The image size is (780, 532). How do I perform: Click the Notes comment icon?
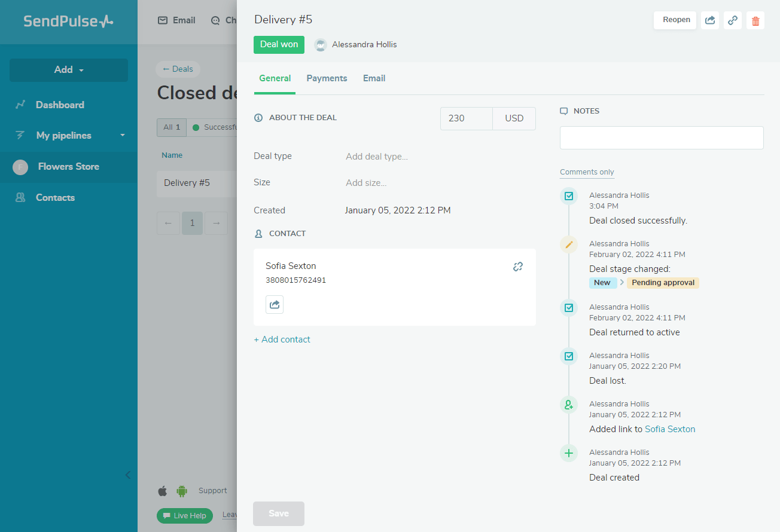[x=563, y=111]
